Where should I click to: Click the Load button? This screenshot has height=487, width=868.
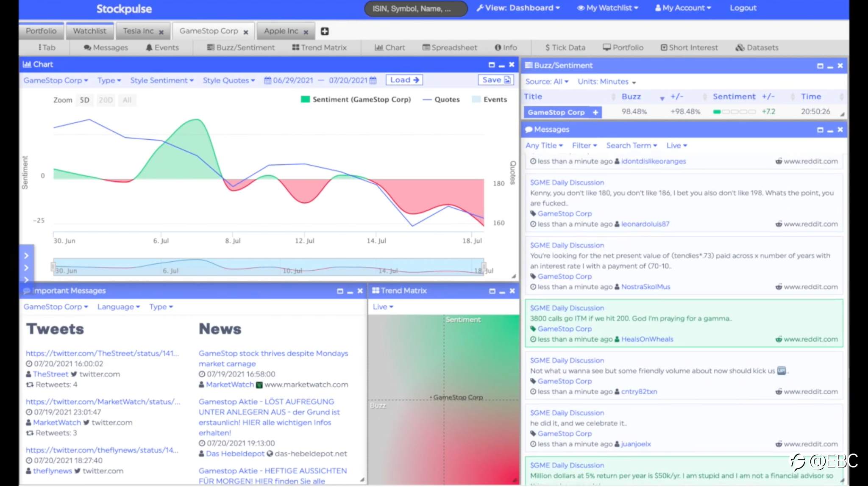pyautogui.click(x=404, y=80)
